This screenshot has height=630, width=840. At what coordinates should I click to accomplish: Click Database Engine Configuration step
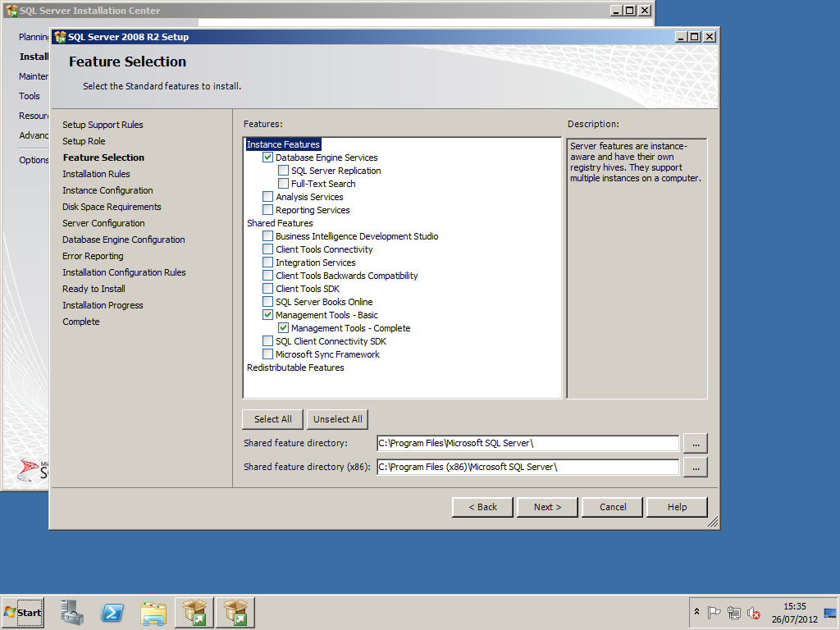pyautogui.click(x=124, y=240)
